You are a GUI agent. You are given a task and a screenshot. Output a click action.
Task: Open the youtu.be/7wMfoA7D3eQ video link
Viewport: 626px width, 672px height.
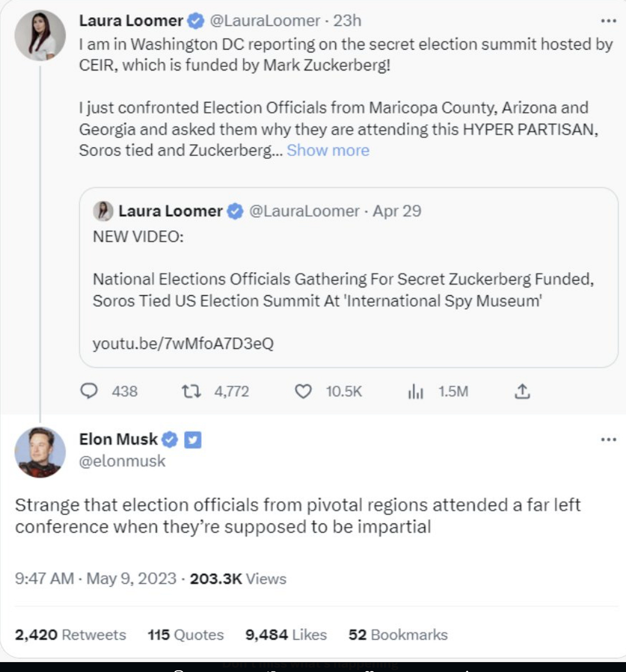click(183, 343)
